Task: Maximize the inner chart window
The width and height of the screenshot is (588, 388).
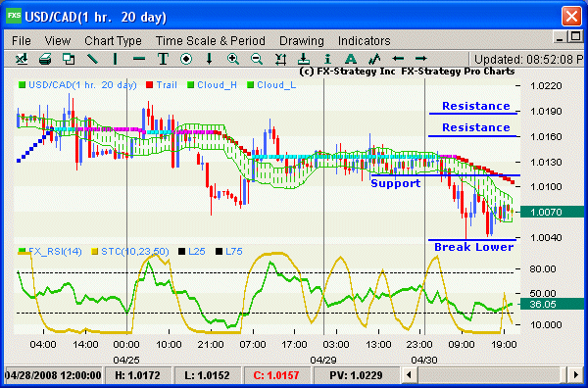Action: 574,36
